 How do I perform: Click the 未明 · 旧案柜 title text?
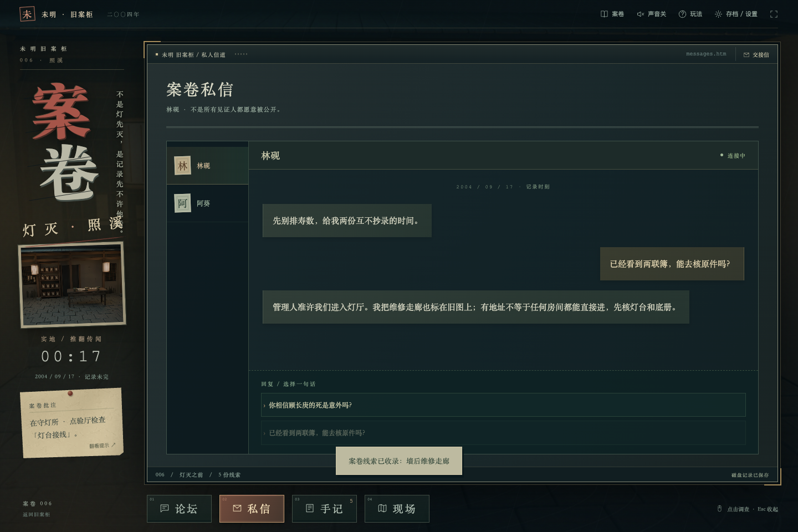click(67, 14)
